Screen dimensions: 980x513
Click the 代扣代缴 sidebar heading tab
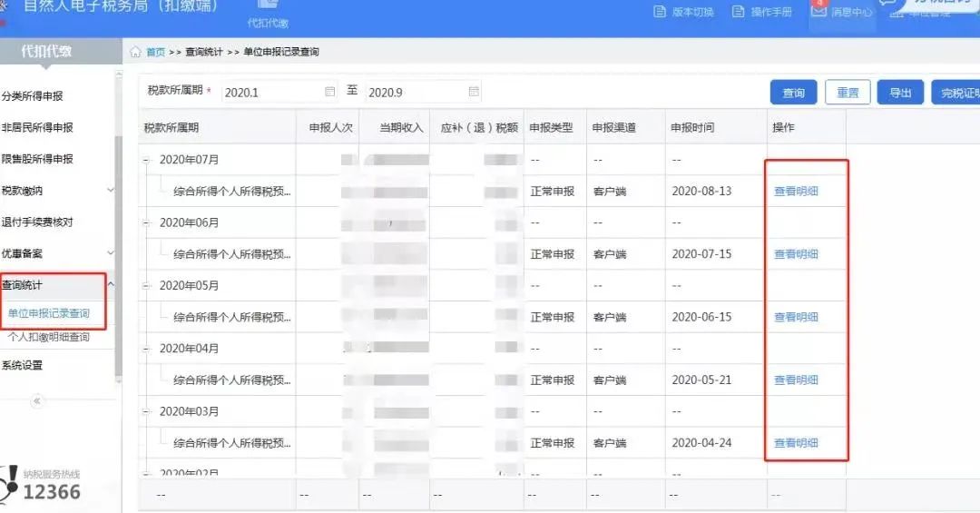click(x=60, y=51)
